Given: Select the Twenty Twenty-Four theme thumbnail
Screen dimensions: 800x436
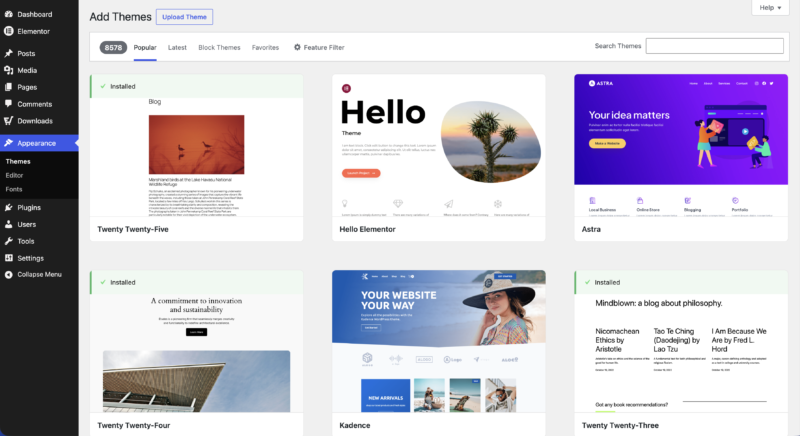Looking at the screenshot, I should click(x=196, y=353).
